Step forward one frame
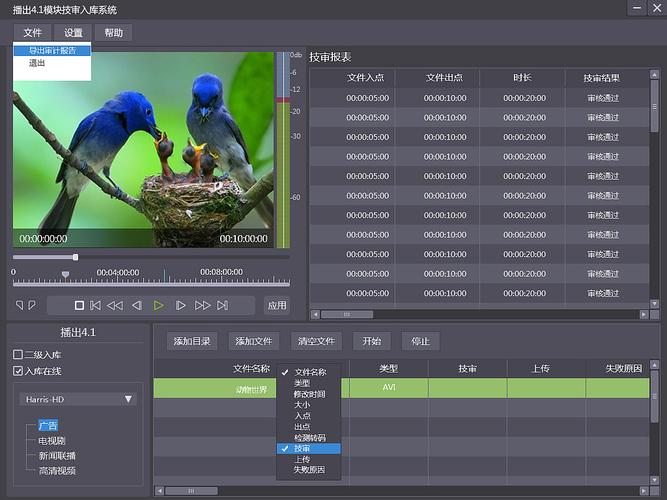 pyautogui.click(x=181, y=305)
